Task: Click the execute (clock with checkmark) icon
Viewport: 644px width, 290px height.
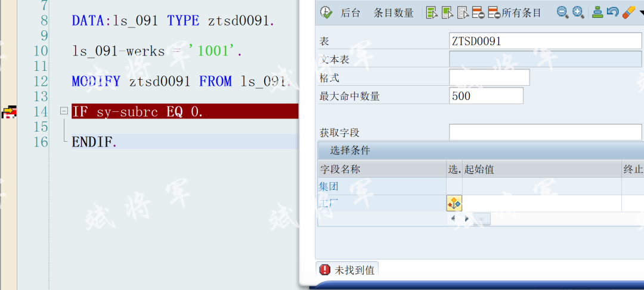Action: point(326,13)
